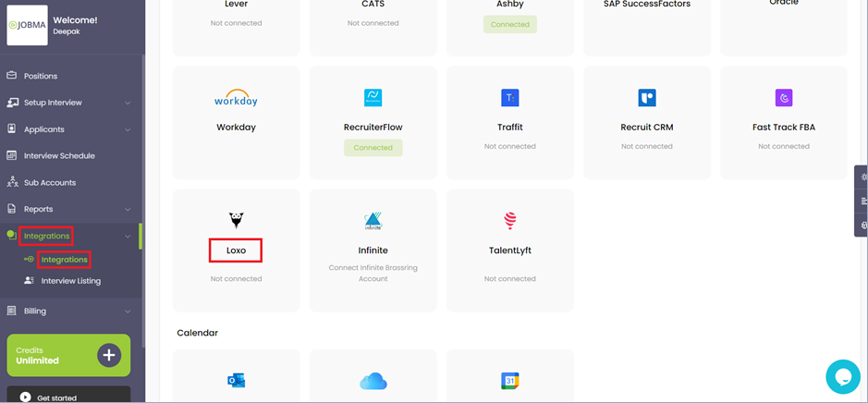Click the Welcome! Deepak greeting
This screenshot has width=868, height=403.
[75, 26]
